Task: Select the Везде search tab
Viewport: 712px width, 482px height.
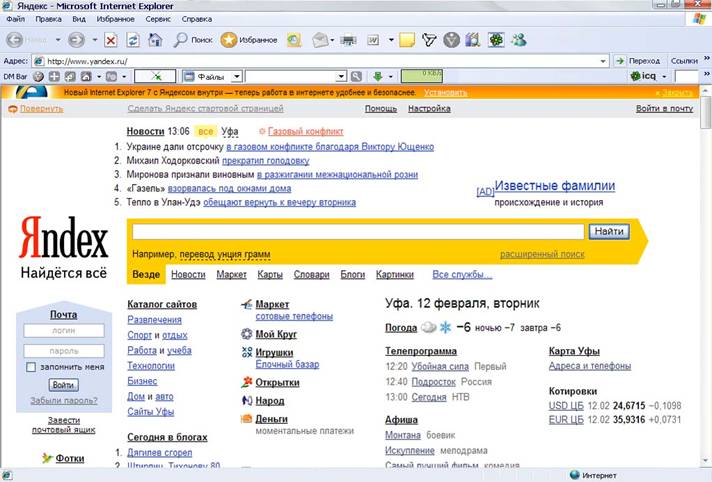Action: (x=146, y=274)
